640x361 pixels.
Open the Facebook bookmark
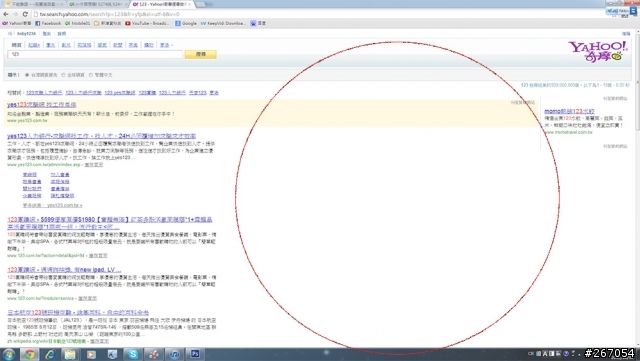(x=48, y=23)
